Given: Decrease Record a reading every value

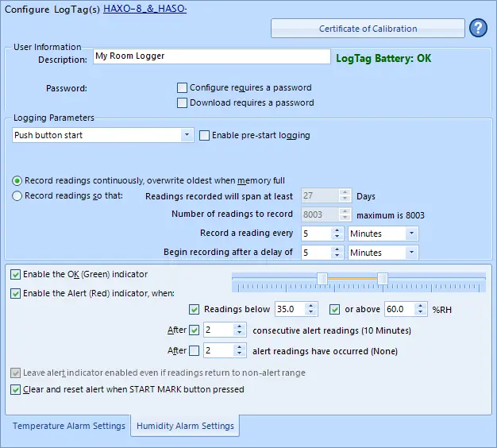Looking at the screenshot, I should point(337,237).
